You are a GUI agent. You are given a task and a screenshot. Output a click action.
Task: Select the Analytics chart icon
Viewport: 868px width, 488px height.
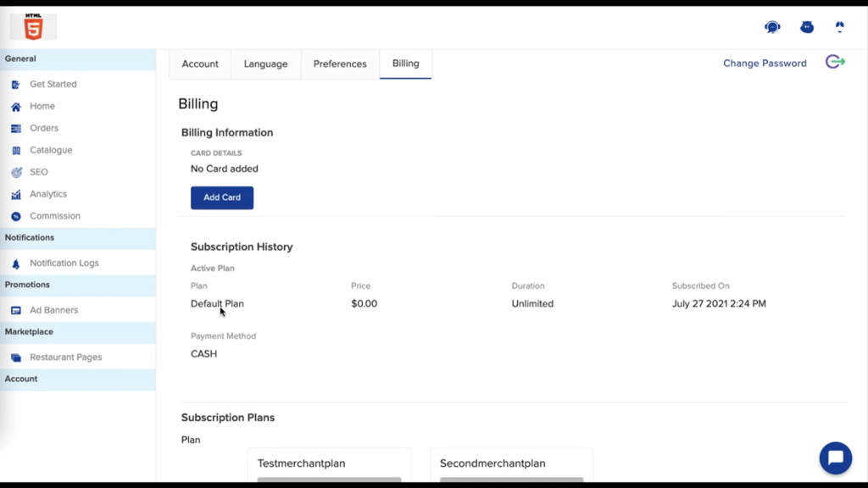(x=15, y=194)
